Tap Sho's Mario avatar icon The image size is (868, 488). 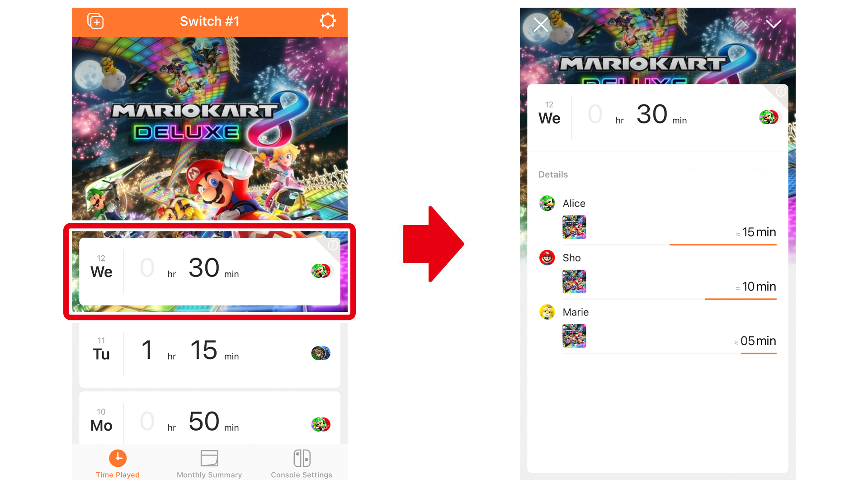coord(547,258)
